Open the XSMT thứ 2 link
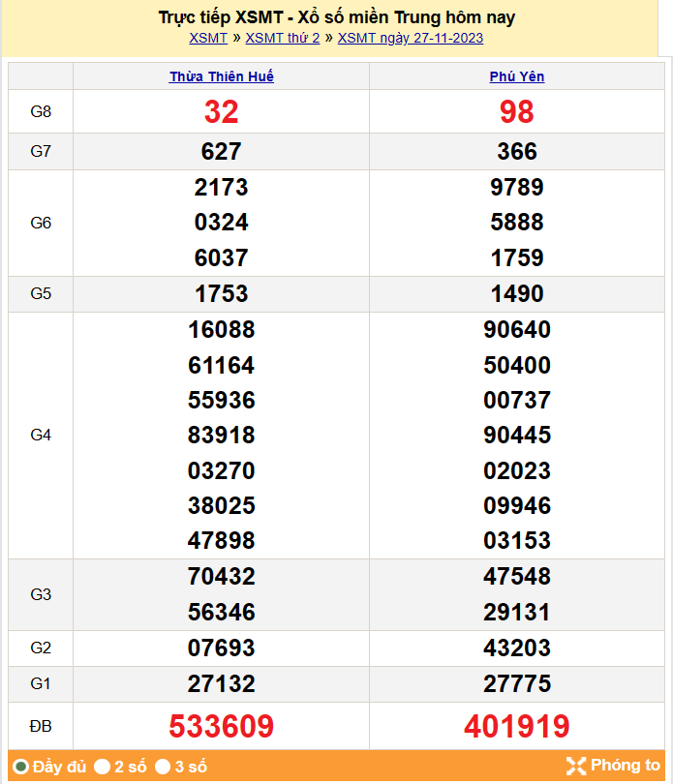Screen dimensions: 673x784 (x=282, y=39)
